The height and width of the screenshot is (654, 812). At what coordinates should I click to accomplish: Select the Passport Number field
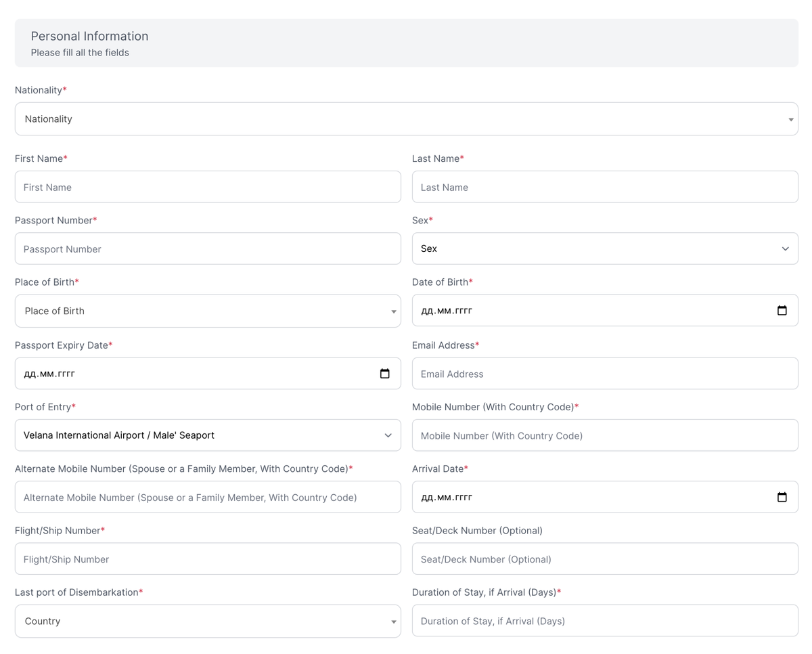pyautogui.click(x=208, y=248)
